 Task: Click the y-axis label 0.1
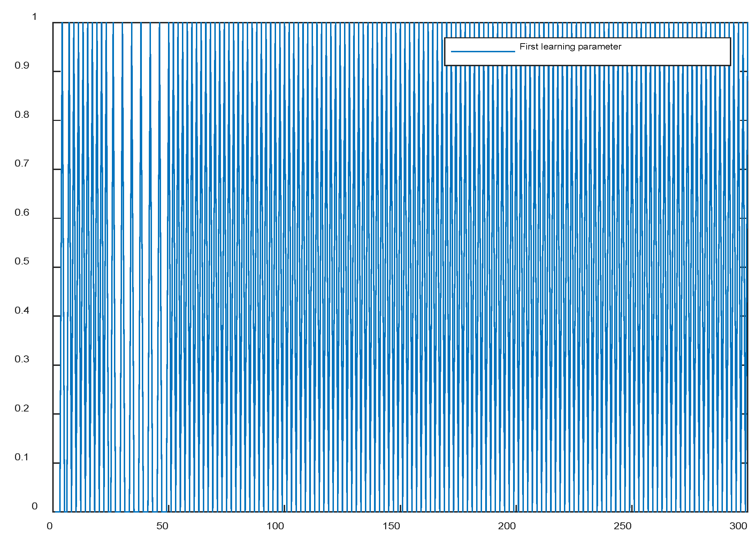22,457
